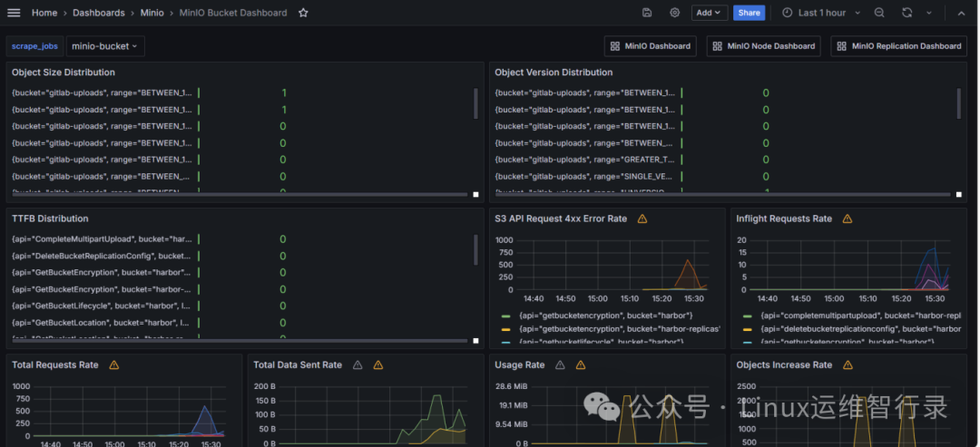
Task: Refresh the dashboard
Action: pyautogui.click(x=906, y=13)
